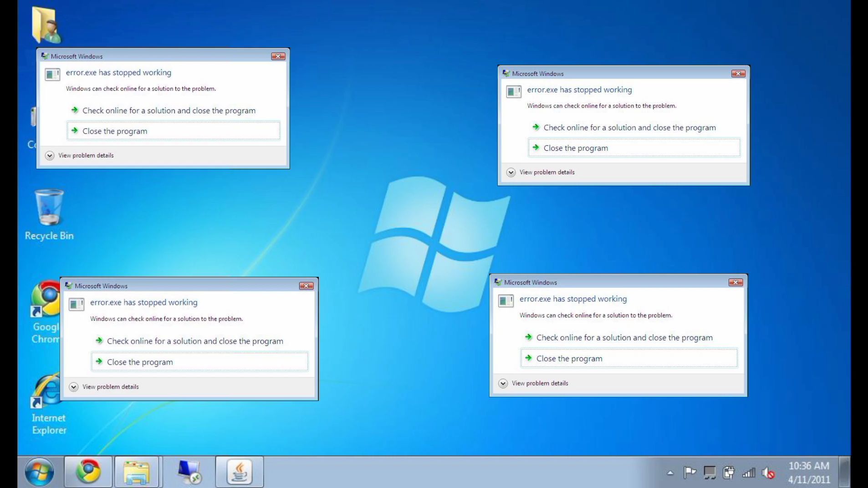Click error.exe program icon in upper-right dialog
868x488 pixels.
click(x=514, y=91)
